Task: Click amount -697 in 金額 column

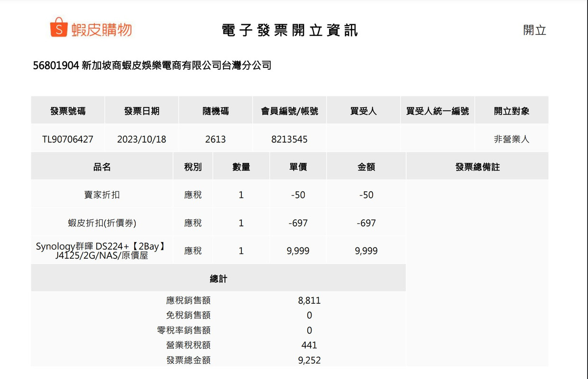Action: click(x=367, y=223)
